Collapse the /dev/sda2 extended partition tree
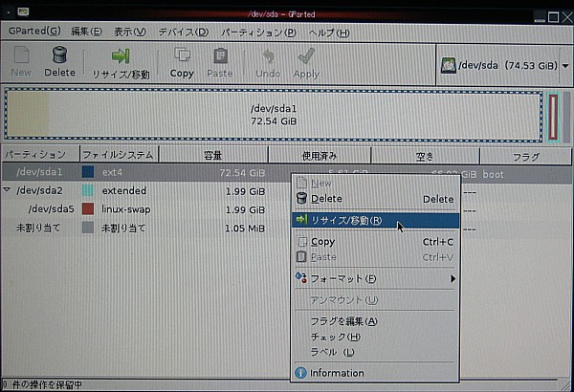 tap(7, 190)
